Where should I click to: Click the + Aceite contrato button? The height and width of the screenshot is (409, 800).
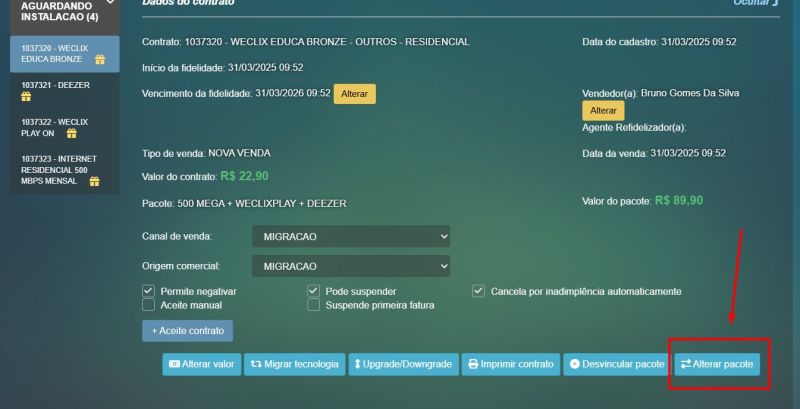(187, 330)
